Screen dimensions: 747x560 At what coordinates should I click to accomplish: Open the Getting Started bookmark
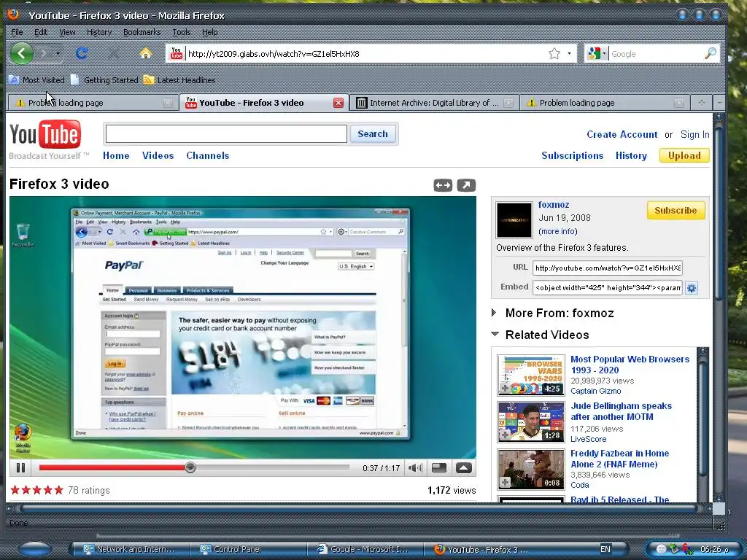point(104,80)
